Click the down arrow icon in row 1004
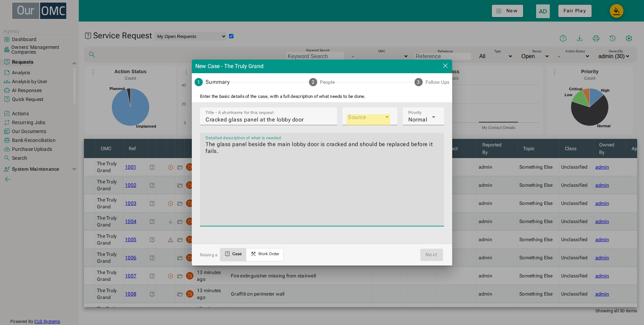644x325 pixels. pyautogui.click(x=171, y=222)
